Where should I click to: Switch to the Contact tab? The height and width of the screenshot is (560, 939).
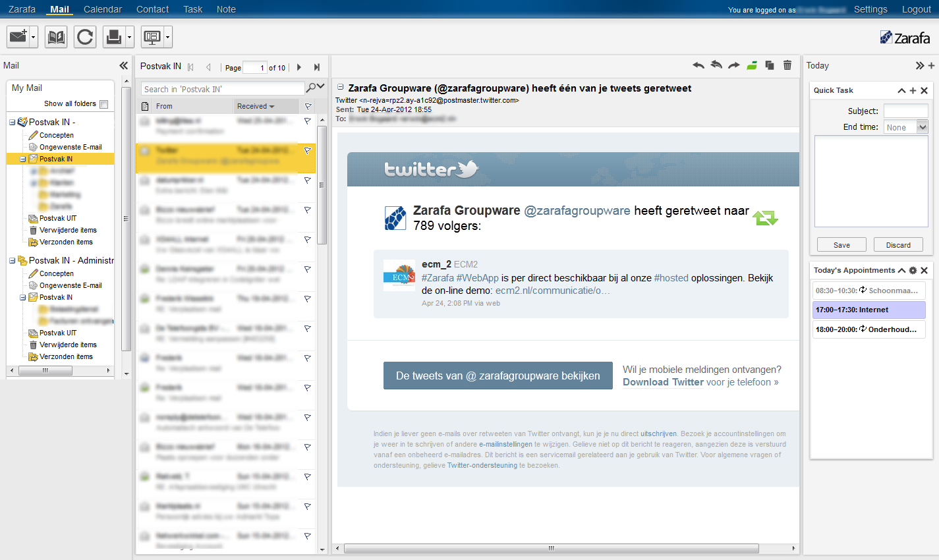(x=152, y=9)
